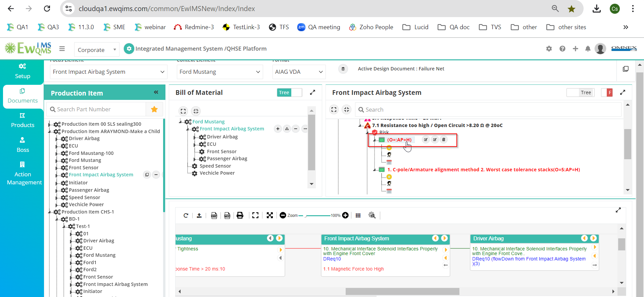Open the grid view icon in diagram toolbar
Screen dimensions: 644x297
coord(358,216)
